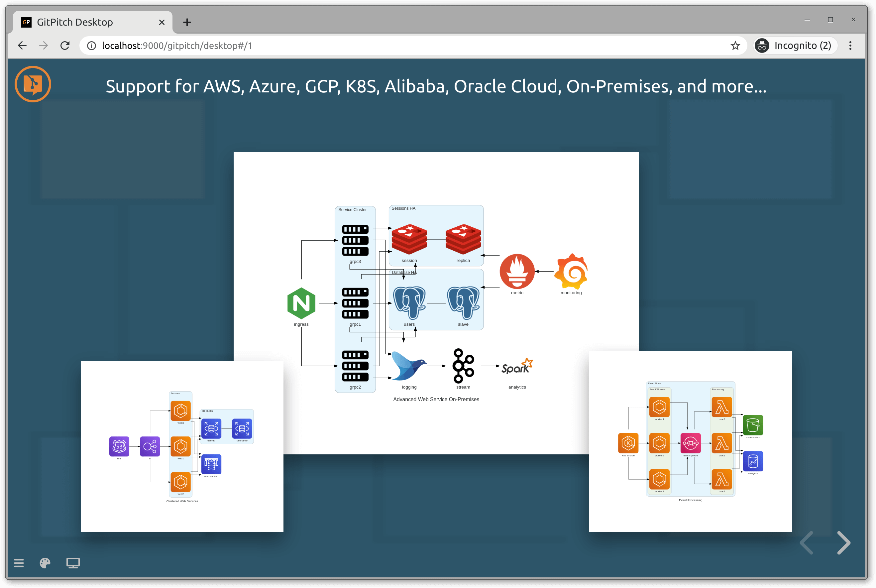
Task: Click the load balancer lb icon
Action: click(x=150, y=446)
